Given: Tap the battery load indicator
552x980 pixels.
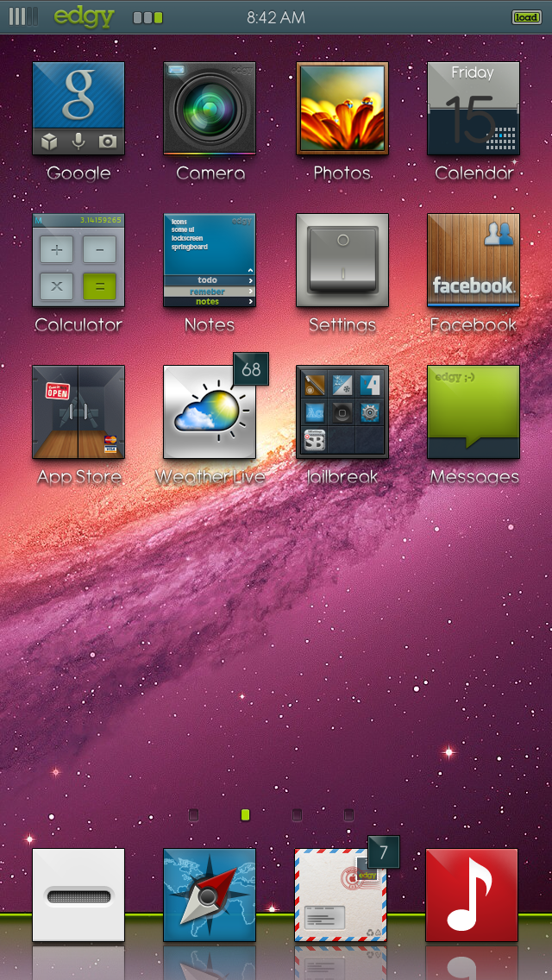Looking at the screenshot, I should coord(527,17).
